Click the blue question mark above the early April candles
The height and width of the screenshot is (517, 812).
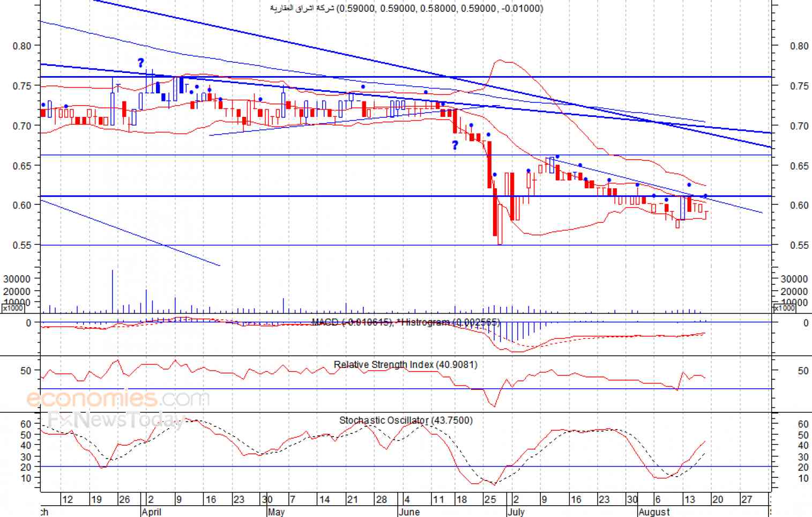pyautogui.click(x=140, y=63)
